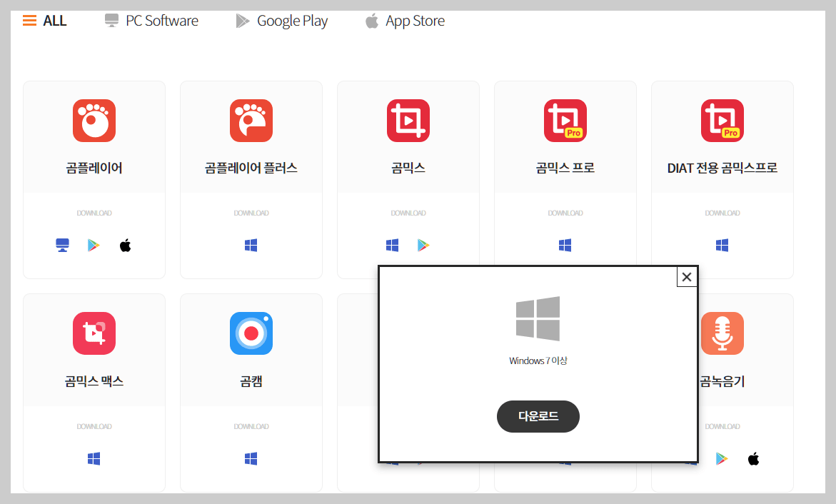
Task: Click the Apple icon under 곰녹음기
Action: click(753, 458)
